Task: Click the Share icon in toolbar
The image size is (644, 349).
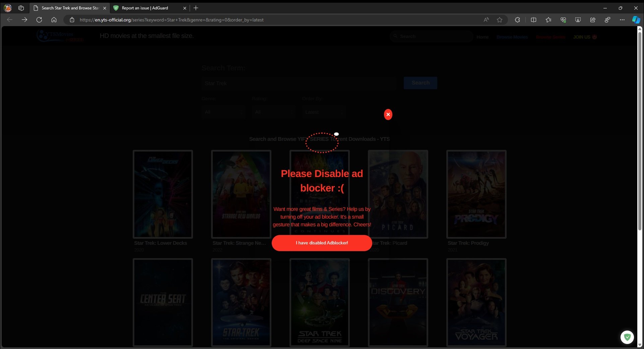Action: click(592, 20)
